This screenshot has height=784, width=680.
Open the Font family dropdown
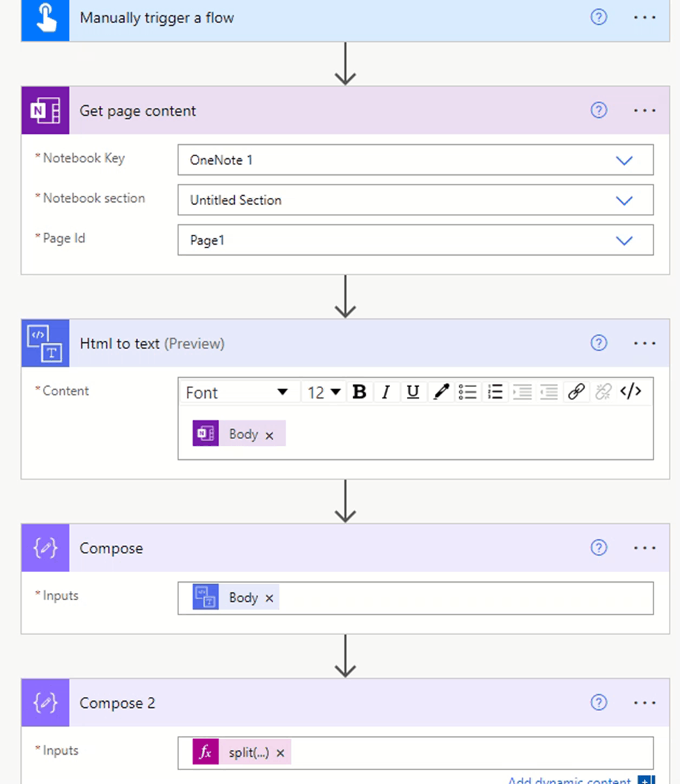[x=239, y=392]
